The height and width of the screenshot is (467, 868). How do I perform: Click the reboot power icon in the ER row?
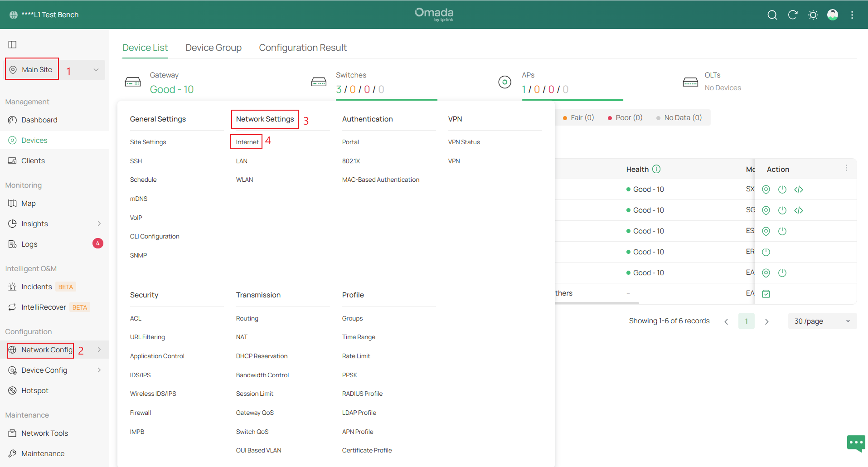click(x=766, y=252)
